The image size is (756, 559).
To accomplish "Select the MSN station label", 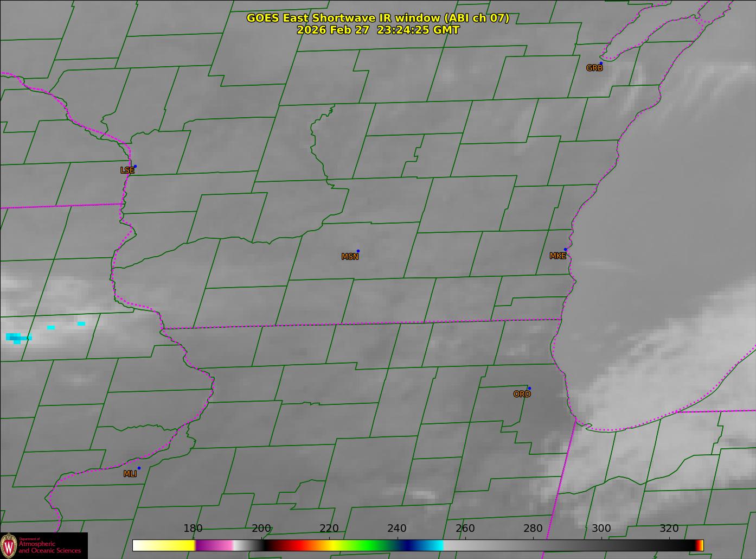I will click(350, 257).
